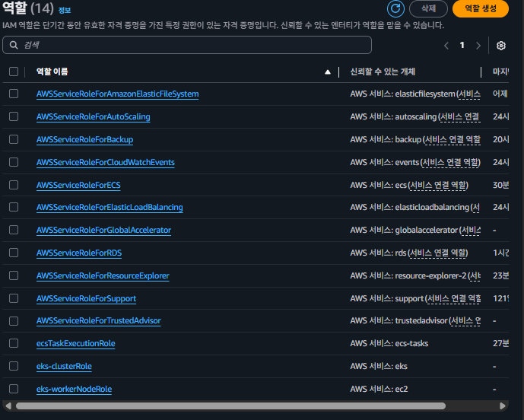Click service-linked role text for rds

pos(438,253)
